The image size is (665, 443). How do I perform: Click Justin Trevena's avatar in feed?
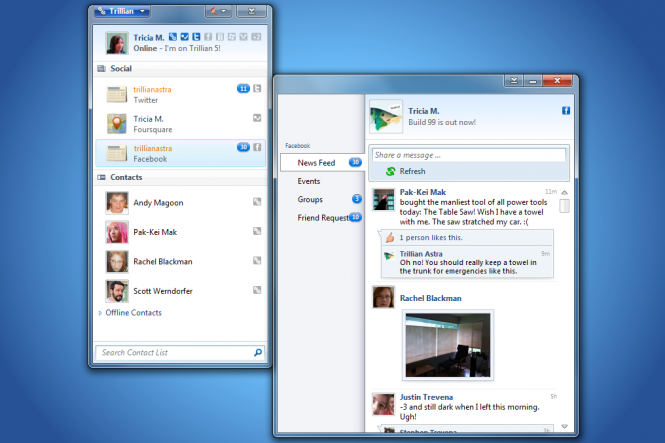(383, 404)
